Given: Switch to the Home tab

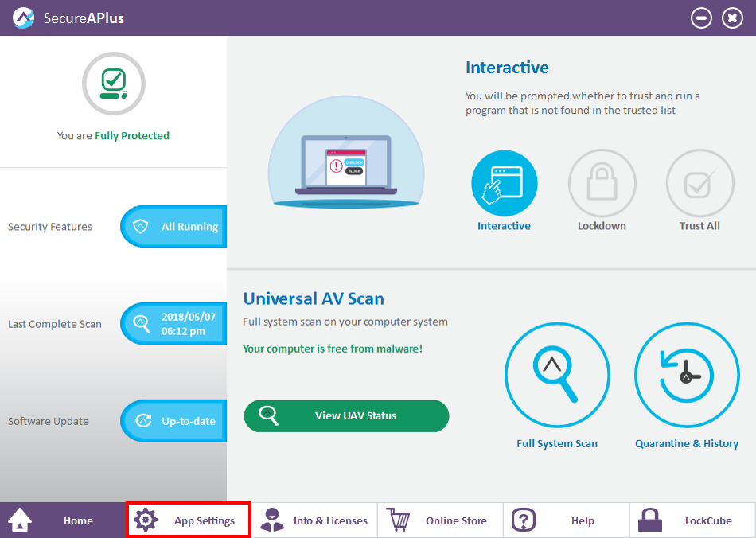Looking at the screenshot, I should [x=77, y=520].
